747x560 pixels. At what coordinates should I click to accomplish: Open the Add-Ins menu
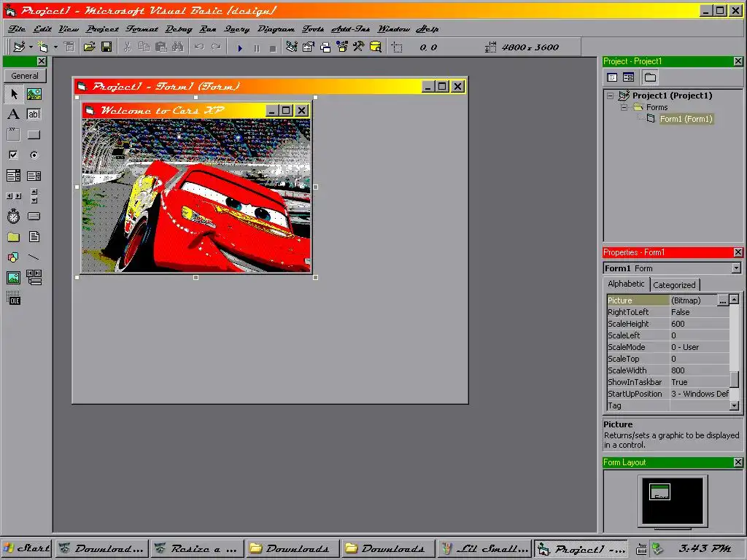(x=351, y=29)
